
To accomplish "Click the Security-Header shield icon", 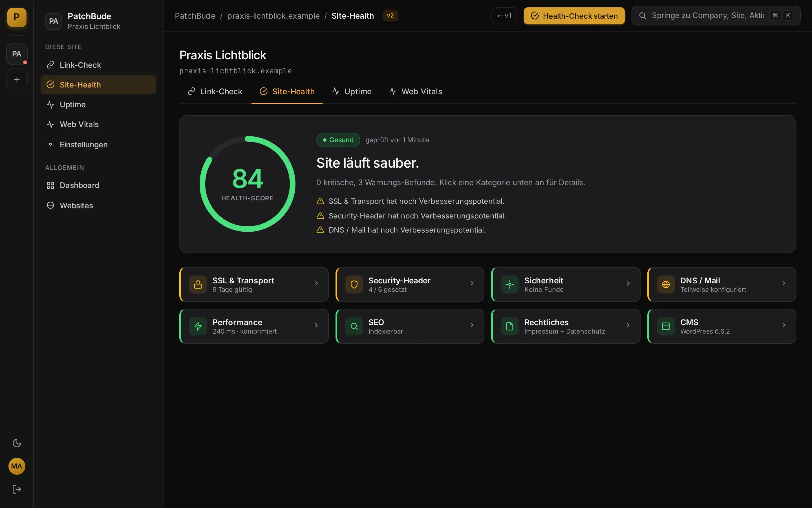I will [x=354, y=284].
